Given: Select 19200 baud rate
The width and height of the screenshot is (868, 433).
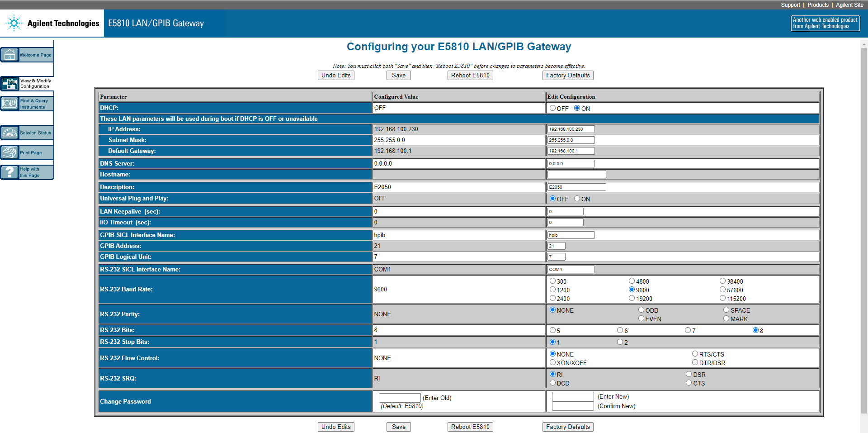Looking at the screenshot, I should pyautogui.click(x=632, y=298).
